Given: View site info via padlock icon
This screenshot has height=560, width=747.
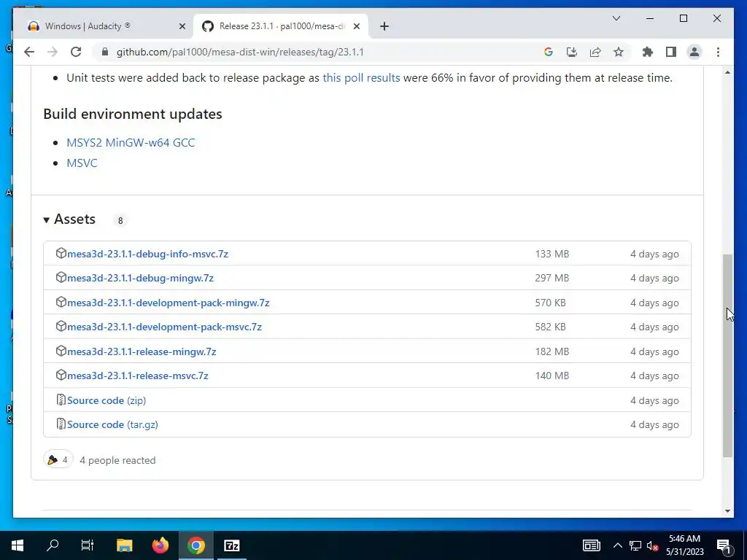Looking at the screenshot, I should tap(105, 52).
